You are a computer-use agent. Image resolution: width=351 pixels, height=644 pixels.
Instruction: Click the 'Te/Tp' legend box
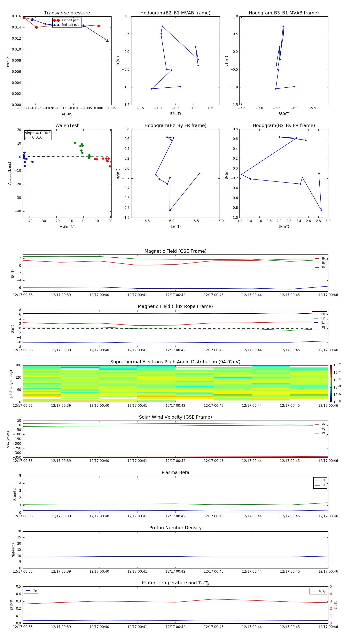[x=318, y=591]
